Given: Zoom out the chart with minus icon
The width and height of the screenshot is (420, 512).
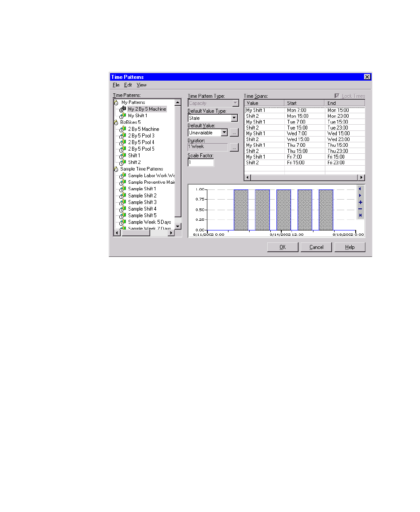Looking at the screenshot, I should (x=360, y=209).
